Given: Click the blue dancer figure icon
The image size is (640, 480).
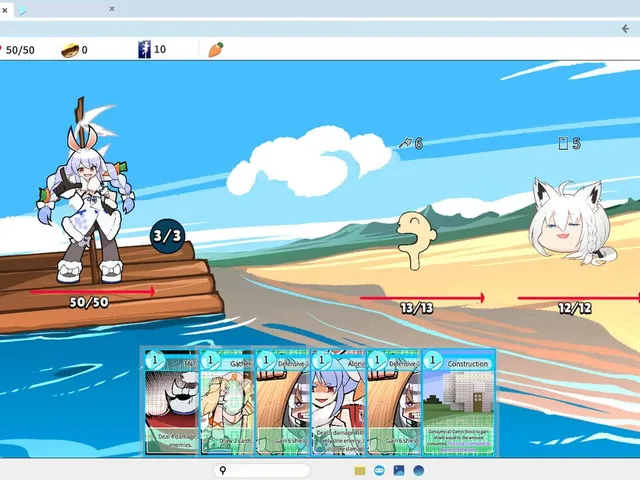Looking at the screenshot, I should tap(144, 49).
